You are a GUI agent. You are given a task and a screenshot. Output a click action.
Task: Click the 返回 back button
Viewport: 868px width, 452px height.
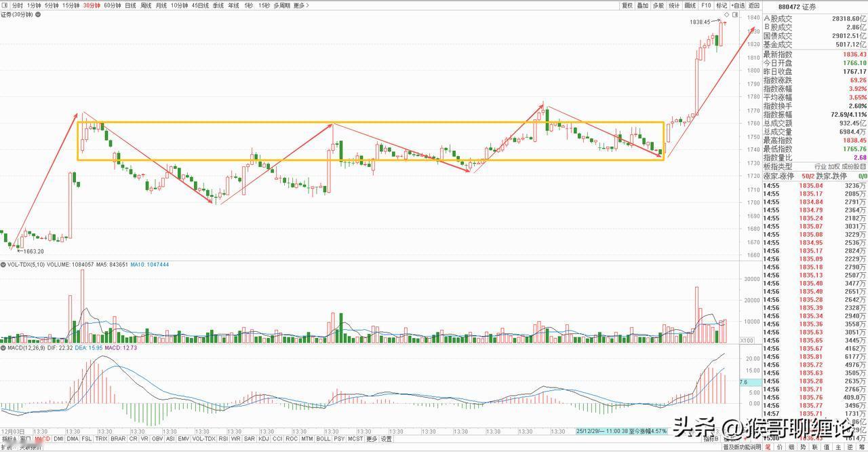pos(754,5)
